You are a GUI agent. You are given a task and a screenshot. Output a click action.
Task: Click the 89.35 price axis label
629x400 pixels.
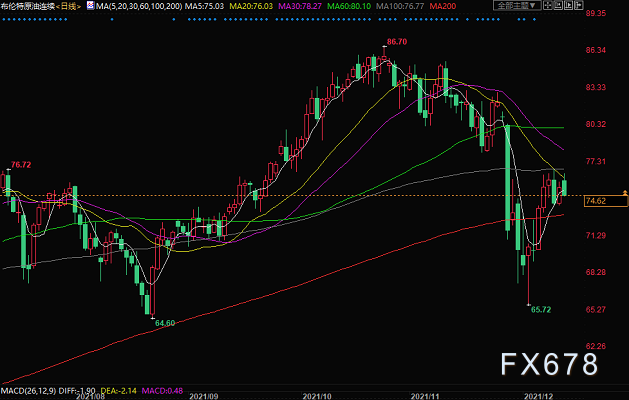pos(596,13)
